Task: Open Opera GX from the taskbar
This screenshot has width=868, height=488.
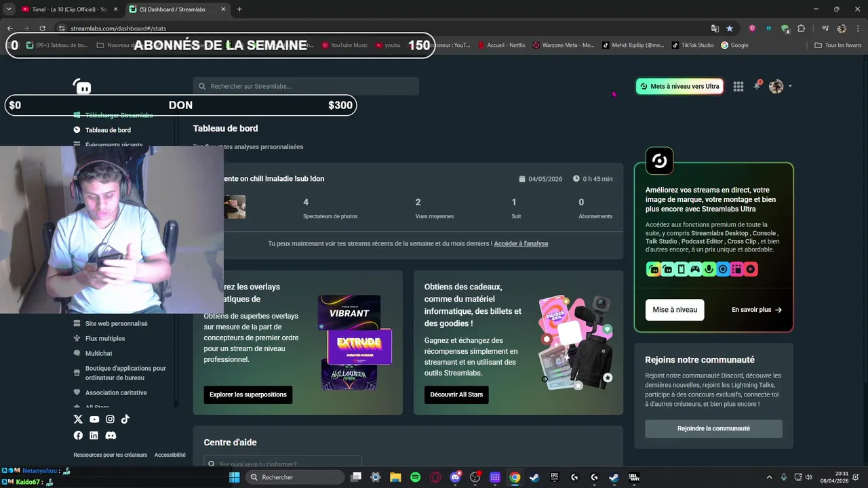Action: tap(435, 477)
